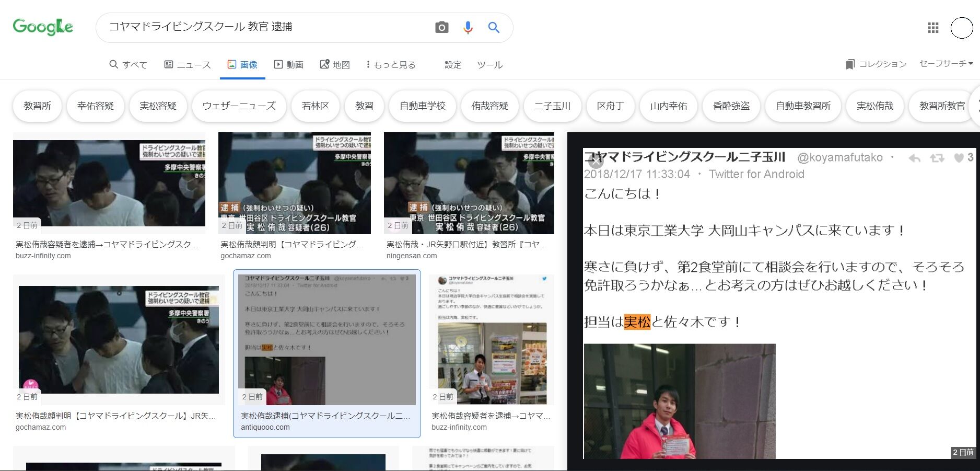Filter by the 昏酔強盗 chip

[731, 106]
